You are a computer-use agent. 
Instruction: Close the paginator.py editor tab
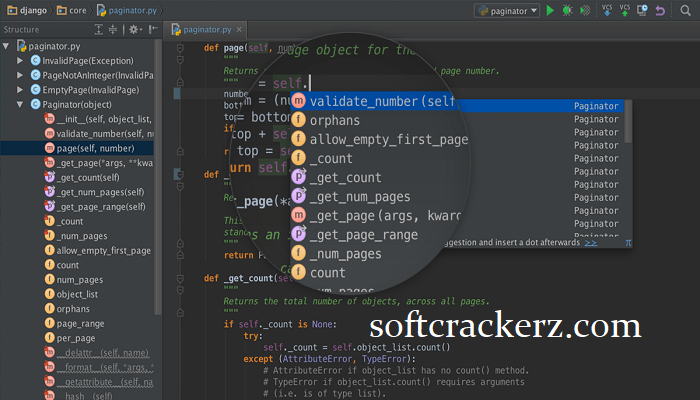(239, 29)
